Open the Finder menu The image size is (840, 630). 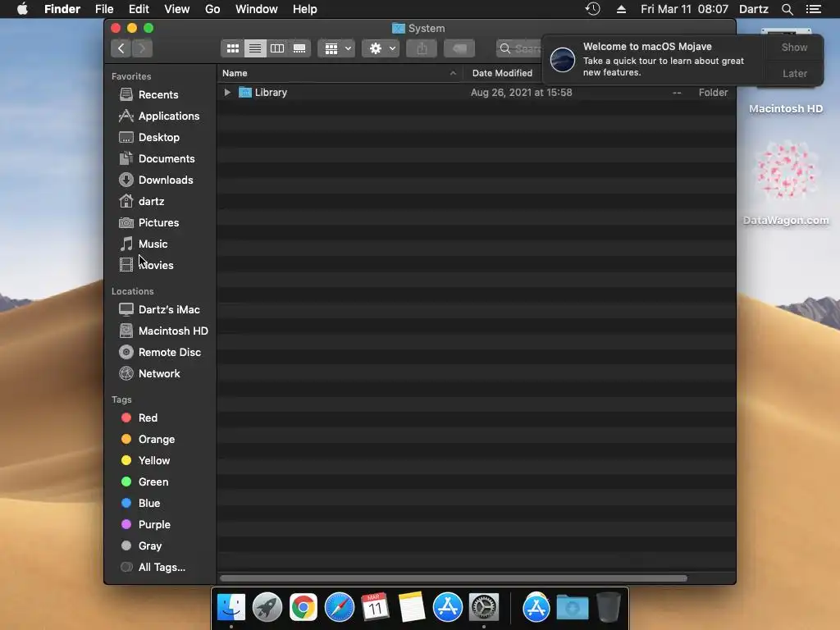coord(62,9)
